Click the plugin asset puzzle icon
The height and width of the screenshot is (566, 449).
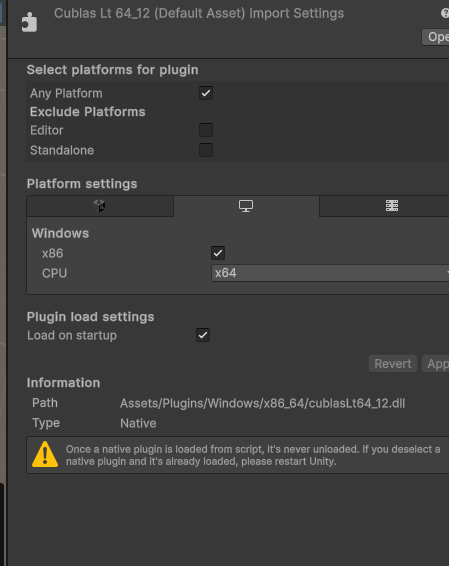pos(29,22)
